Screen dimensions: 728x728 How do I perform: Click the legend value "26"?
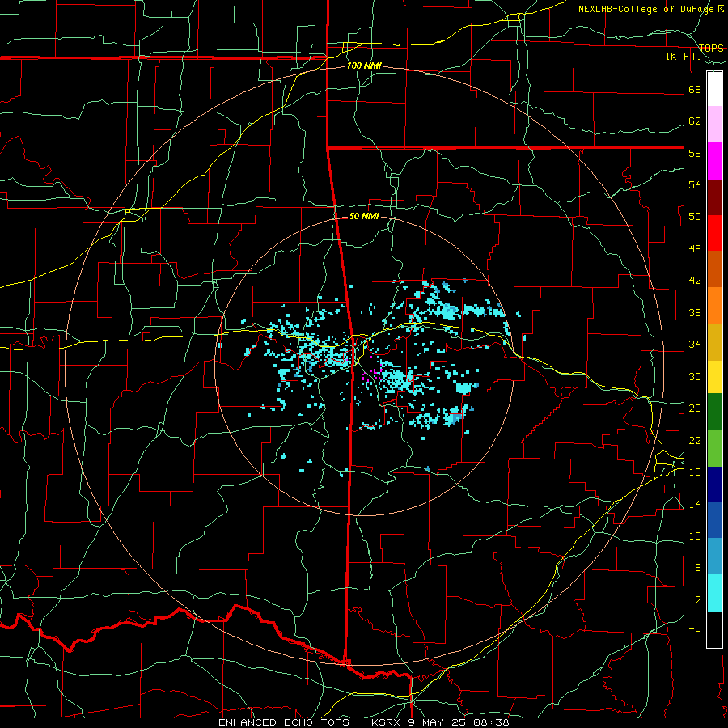695,408
